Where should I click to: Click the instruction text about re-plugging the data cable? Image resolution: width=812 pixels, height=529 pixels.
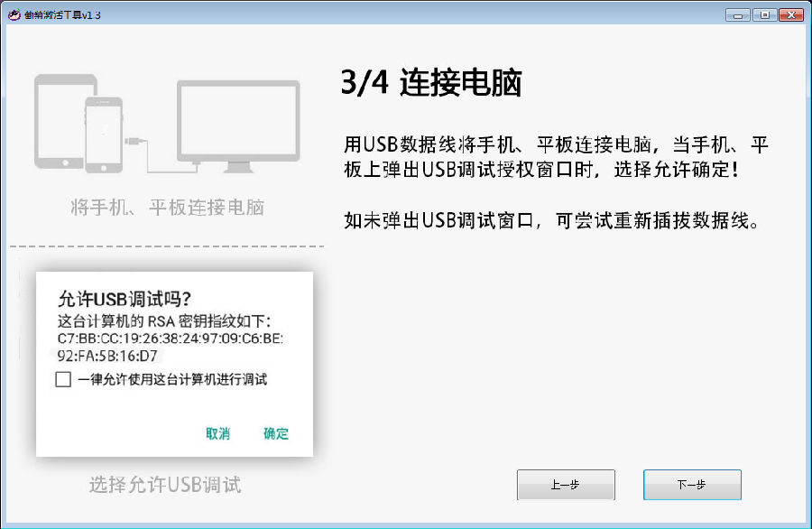552,221
